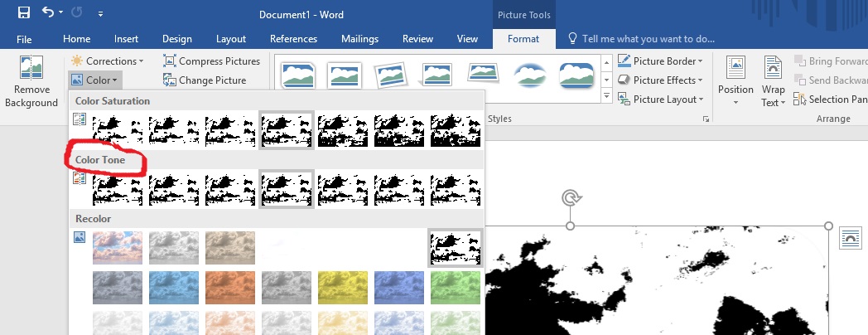Click the Change Picture icon
The width and height of the screenshot is (868, 335).
(x=170, y=80)
